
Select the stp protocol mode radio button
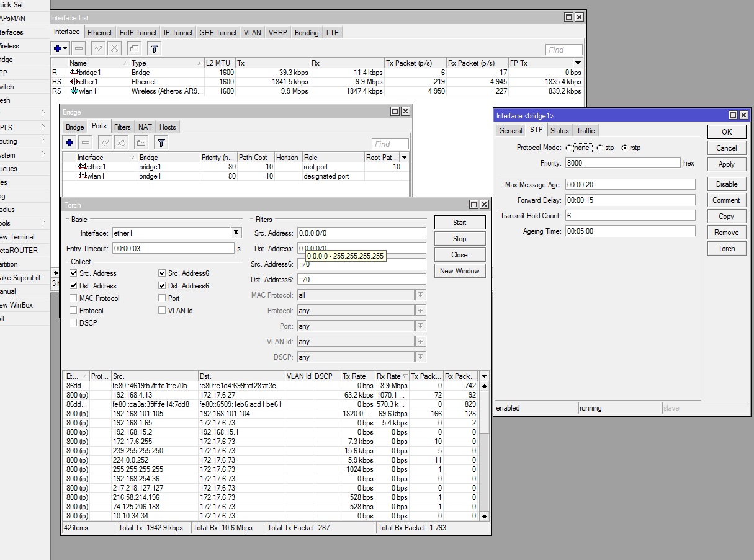(600, 148)
